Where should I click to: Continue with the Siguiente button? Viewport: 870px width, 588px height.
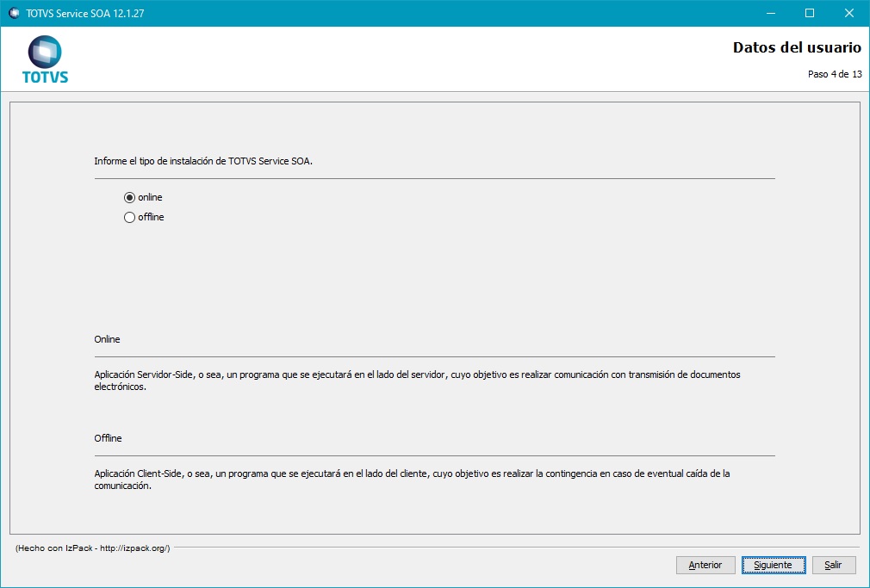(774, 566)
